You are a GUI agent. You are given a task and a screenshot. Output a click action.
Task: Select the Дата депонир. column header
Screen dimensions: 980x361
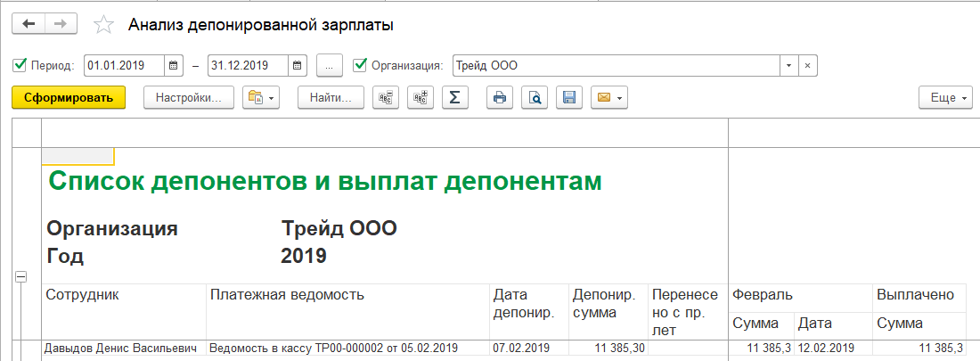(x=528, y=312)
